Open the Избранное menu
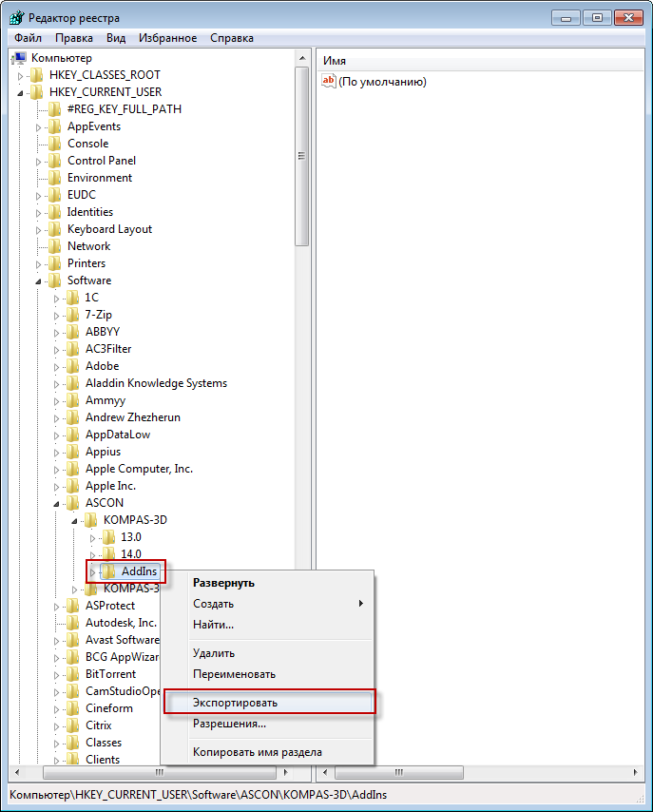This screenshot has width=653, height=812. pos(168,38)
